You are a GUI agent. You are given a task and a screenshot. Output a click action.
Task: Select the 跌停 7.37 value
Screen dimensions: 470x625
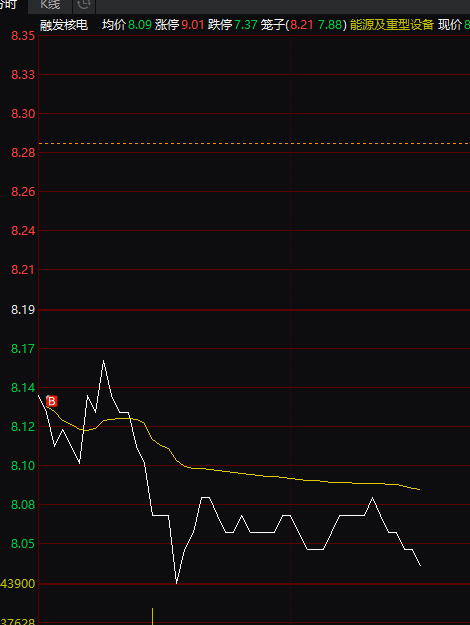pyautogui.click(x=246, y=25)
